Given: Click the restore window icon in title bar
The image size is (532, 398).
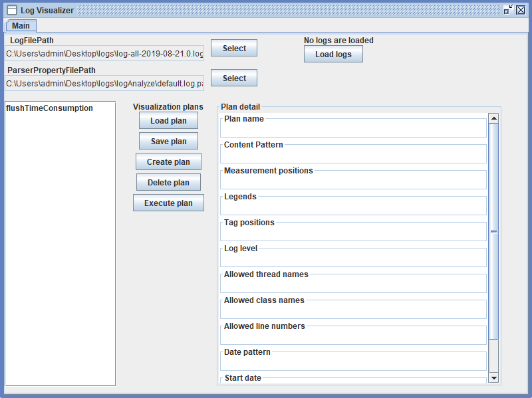Looking at the screenshot, I should pos(508,10).
